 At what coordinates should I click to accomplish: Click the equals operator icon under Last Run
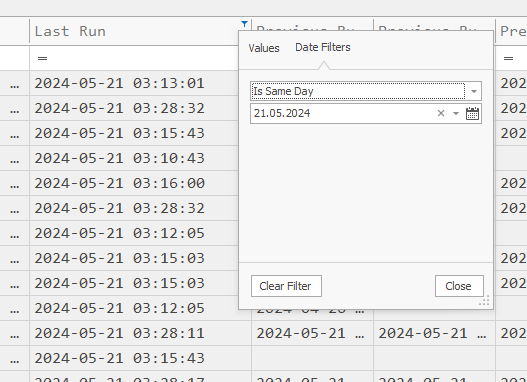pyautogui.click(x=42, y=58)
